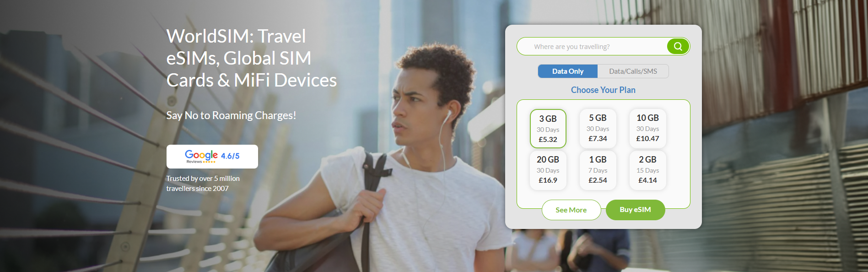Choose the 2 GB 15 Days plan
Image resolution: width=868 pixels, height=272 pixels.
click(x=648, y=170)
